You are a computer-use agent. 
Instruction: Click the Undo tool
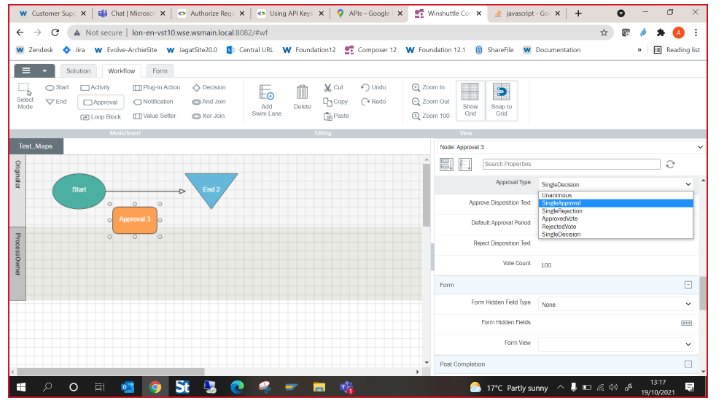tap(373, 87)
